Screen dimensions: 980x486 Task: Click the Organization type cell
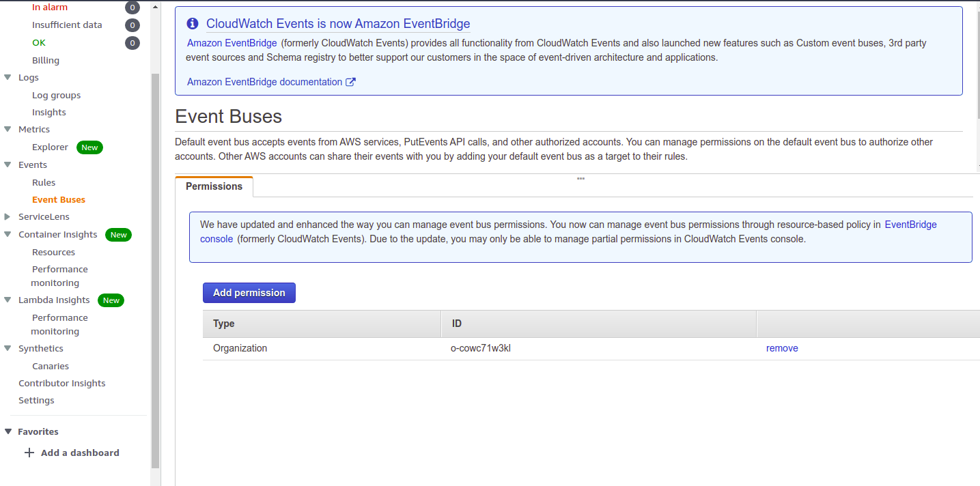pos(240,348)
